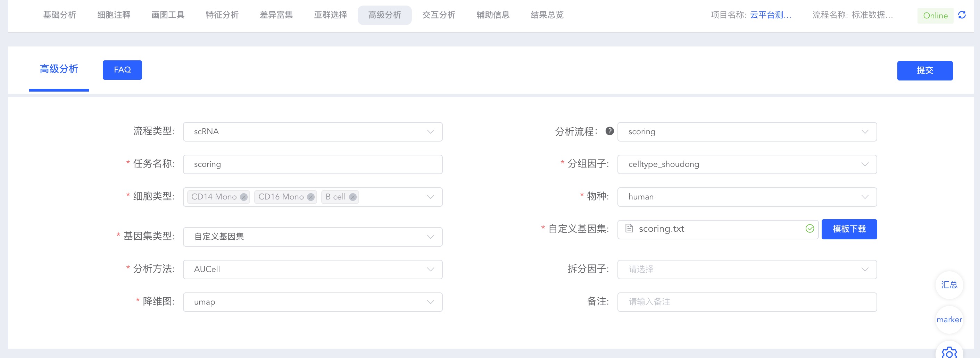Remove the CD14 Mono tag

(x=244, y=197)
